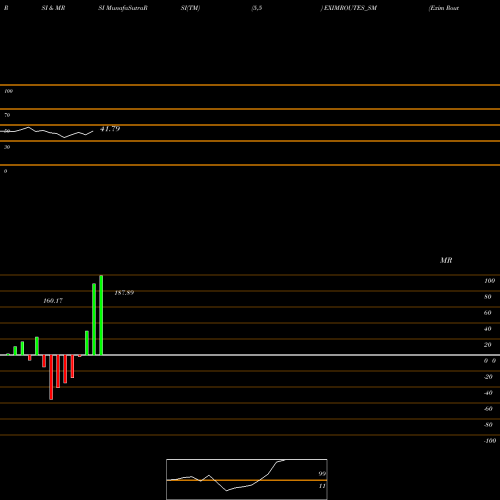Click the 11 label in mini chart
This screenshot has height=500, width=500.
tap(322, 486)
